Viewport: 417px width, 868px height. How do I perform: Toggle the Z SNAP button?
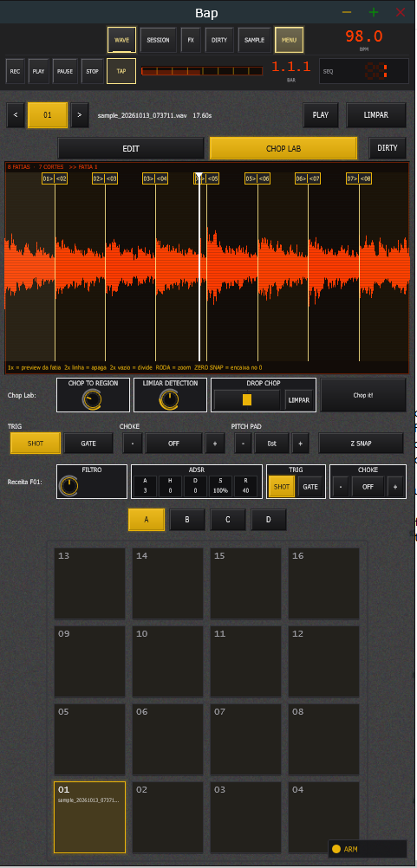click(x=361, y=444)
